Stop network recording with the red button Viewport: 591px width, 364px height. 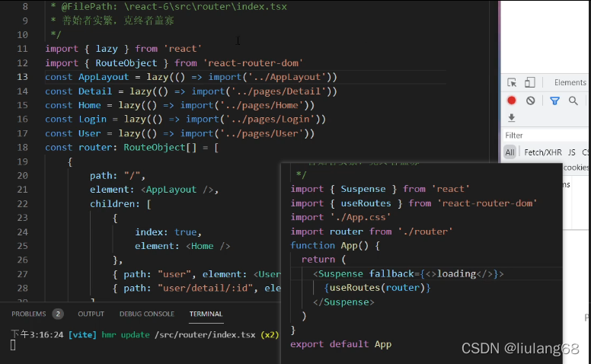tap(512, 101)
